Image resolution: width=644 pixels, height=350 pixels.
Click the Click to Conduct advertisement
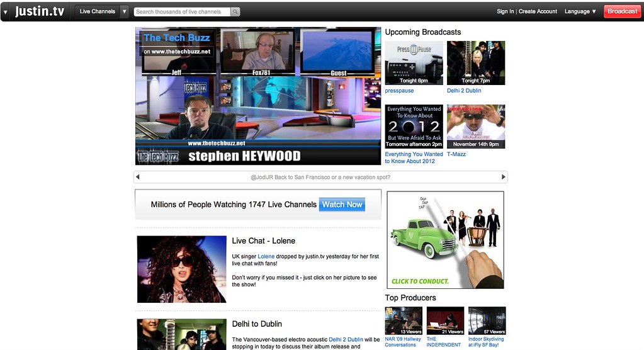[446, 240]
